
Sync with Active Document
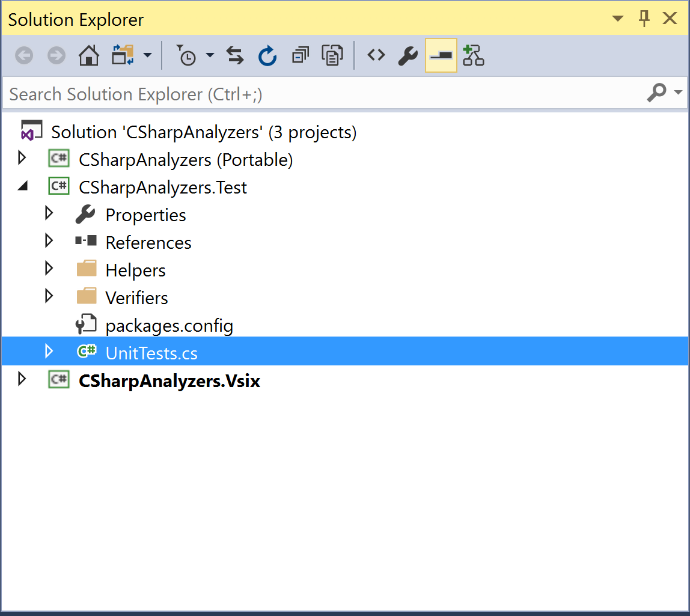click(x=235, y=56)
